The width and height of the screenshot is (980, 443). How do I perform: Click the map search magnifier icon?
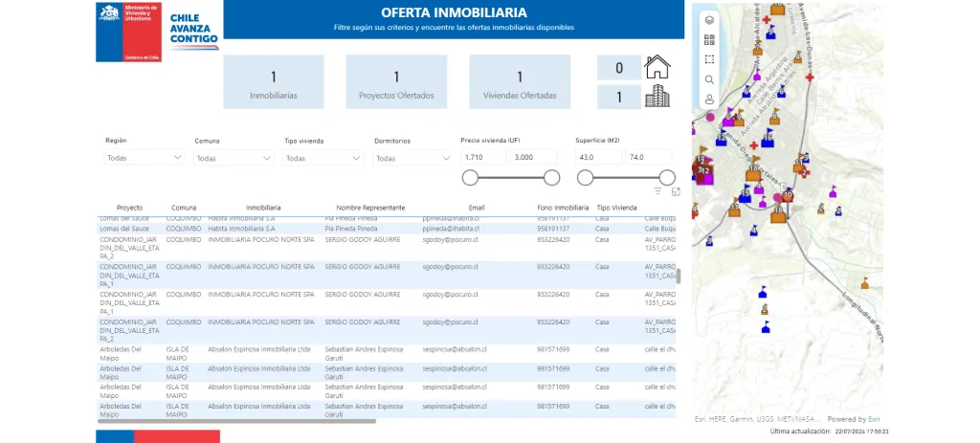coord(709,79)
